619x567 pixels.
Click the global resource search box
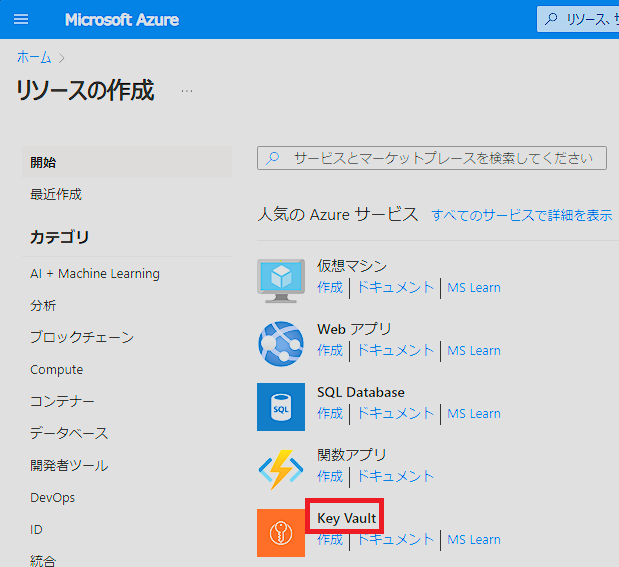pyautogui.click(x=578, y=19)
